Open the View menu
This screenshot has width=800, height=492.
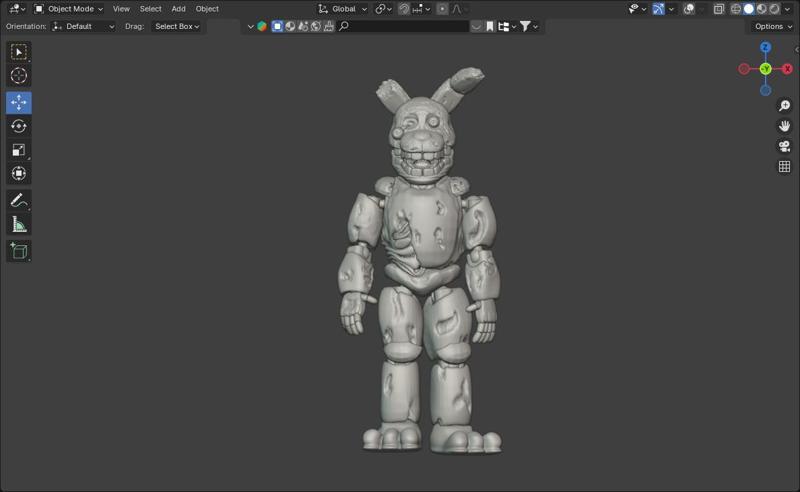(121, 9)
